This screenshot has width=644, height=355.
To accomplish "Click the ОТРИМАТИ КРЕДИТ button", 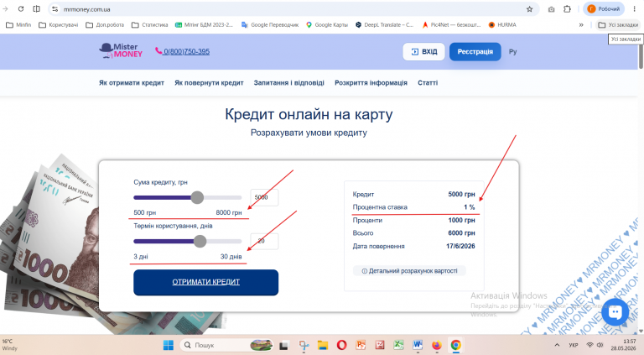I will tap(205, 282).
